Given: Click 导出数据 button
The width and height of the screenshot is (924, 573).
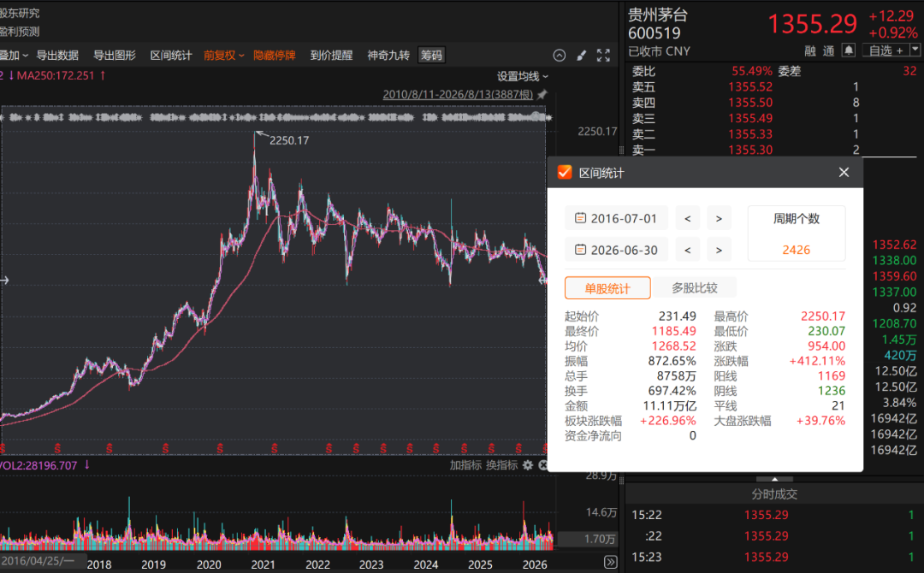Looking at the screenshot, I should pos(57,56).
